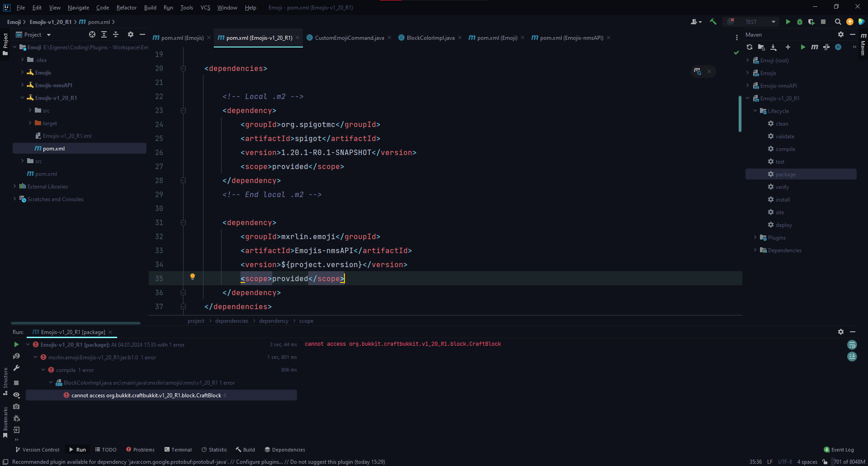Image resolution: width=868 pixels, height=466 pixels.
Task: Run the TEST configuration with green play
Action: (x=788, y=22)
